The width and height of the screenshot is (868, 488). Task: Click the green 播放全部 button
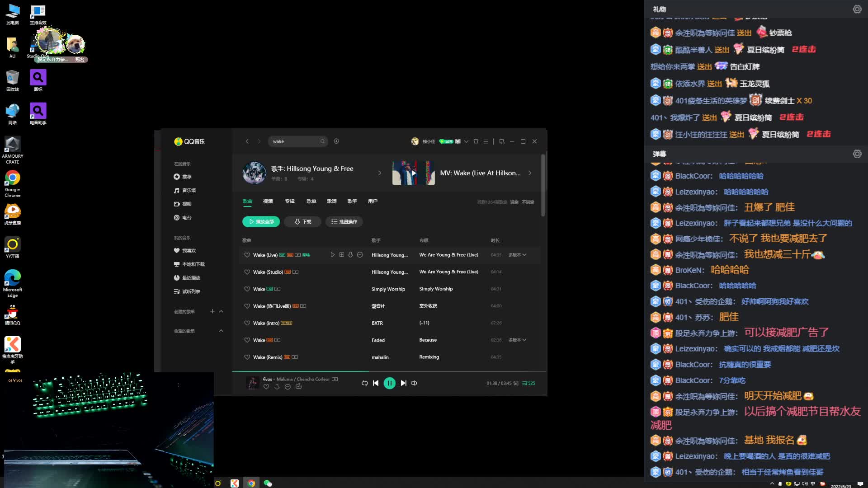pos(261,221)
